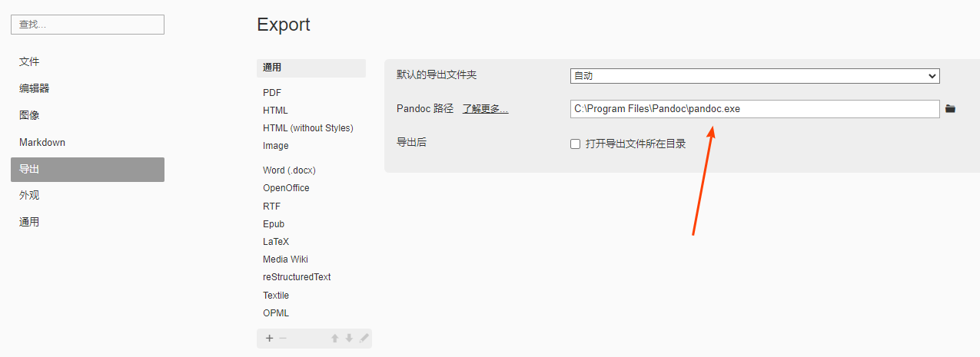
Task: Open the Epub export settings
Action: coord(274,223)
